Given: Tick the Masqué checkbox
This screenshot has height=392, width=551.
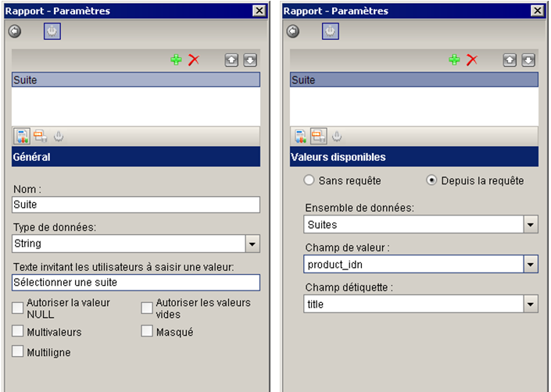Looking at the screenshot, I should (147, 332).
